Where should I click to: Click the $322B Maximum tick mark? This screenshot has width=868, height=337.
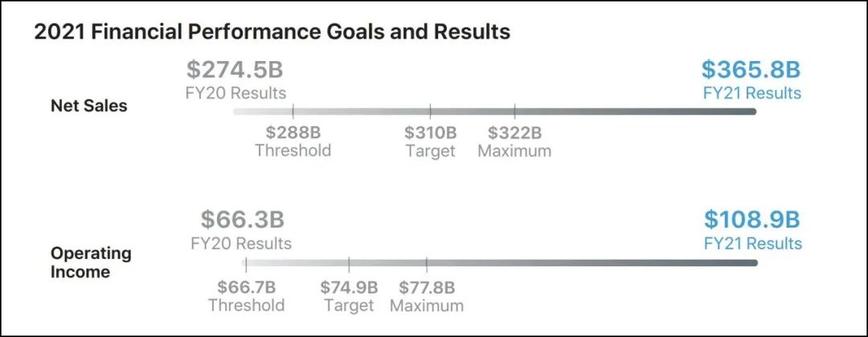click(514, 112)
